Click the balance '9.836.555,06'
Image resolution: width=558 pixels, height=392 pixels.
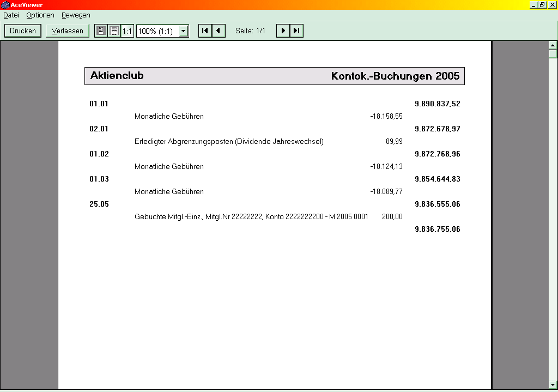[438, 204]
